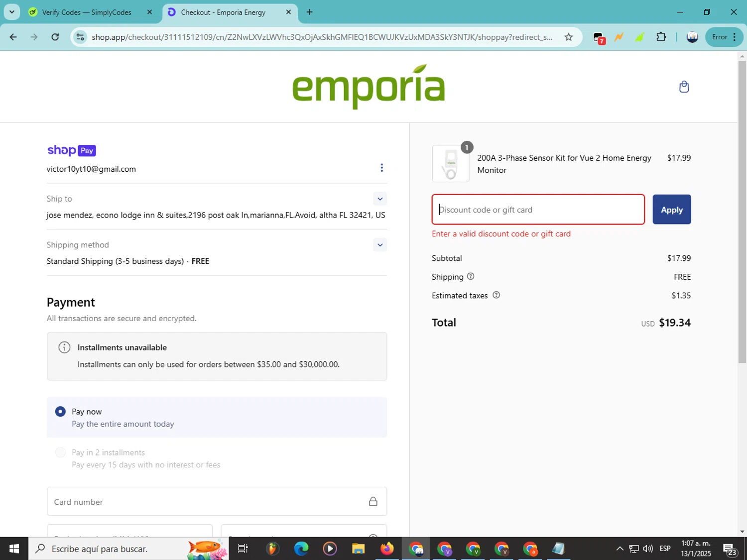Image resolution: width=747 pixels, height=560 pixels.
Task: Click the Shipping info help icon
Action: [471, 276]
